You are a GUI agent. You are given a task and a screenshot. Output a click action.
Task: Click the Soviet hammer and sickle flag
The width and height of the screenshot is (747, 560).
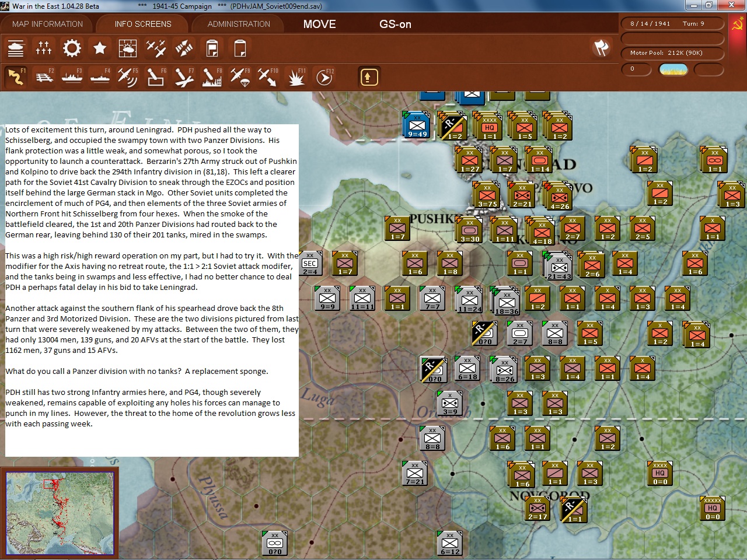[738, 24]
